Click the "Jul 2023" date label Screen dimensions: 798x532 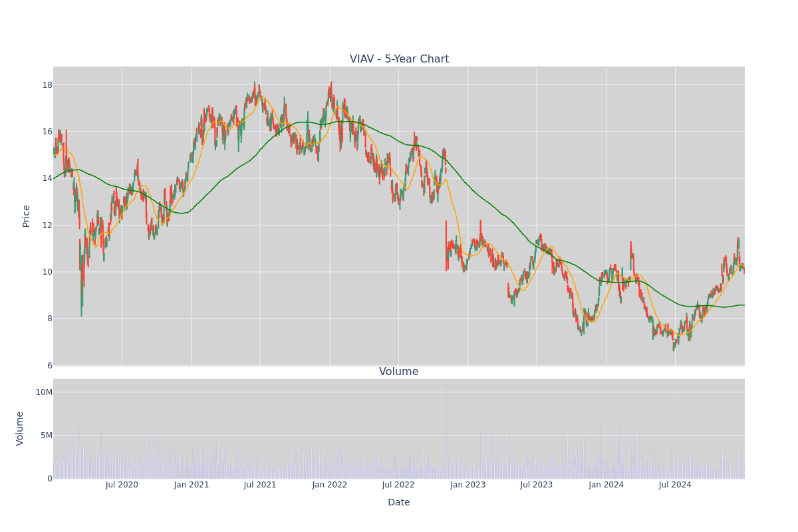(x=537, y=485)
